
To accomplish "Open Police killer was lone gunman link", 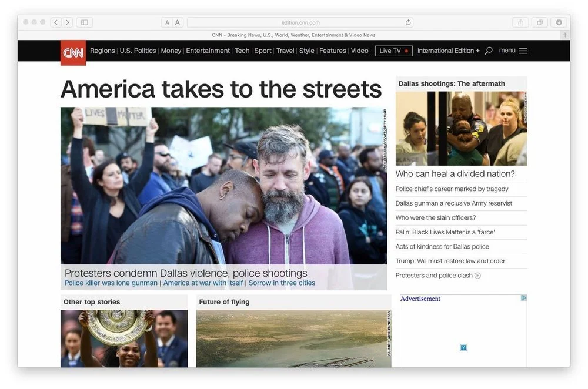I will coord(111,283).
